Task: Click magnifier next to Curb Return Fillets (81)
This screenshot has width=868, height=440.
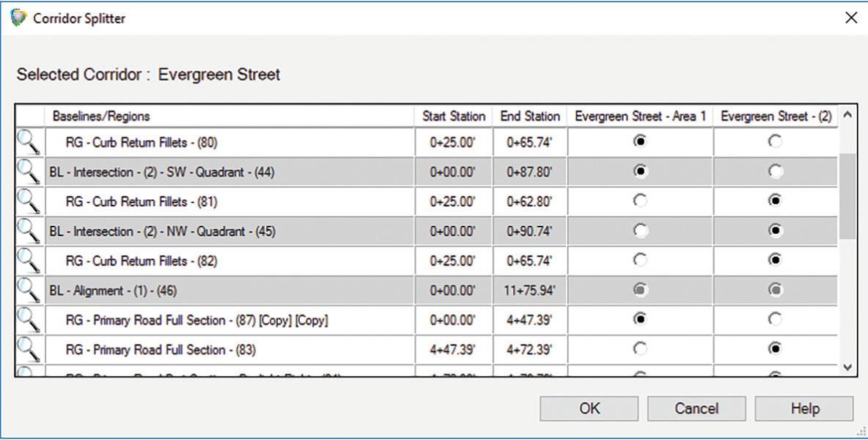Action: pyautogui.click(x=29, y=201)
